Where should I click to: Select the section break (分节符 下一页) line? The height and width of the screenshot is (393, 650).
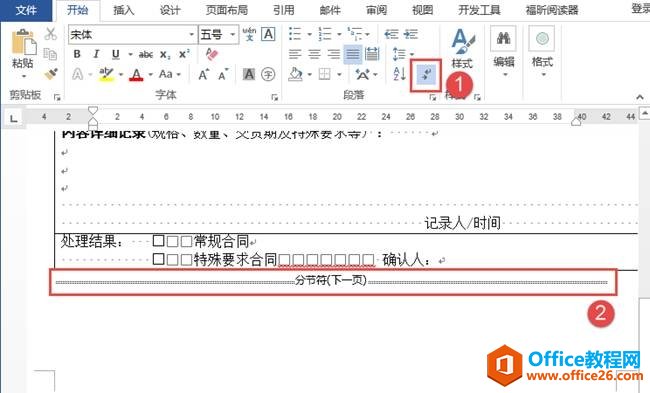(x=331, y=281)
